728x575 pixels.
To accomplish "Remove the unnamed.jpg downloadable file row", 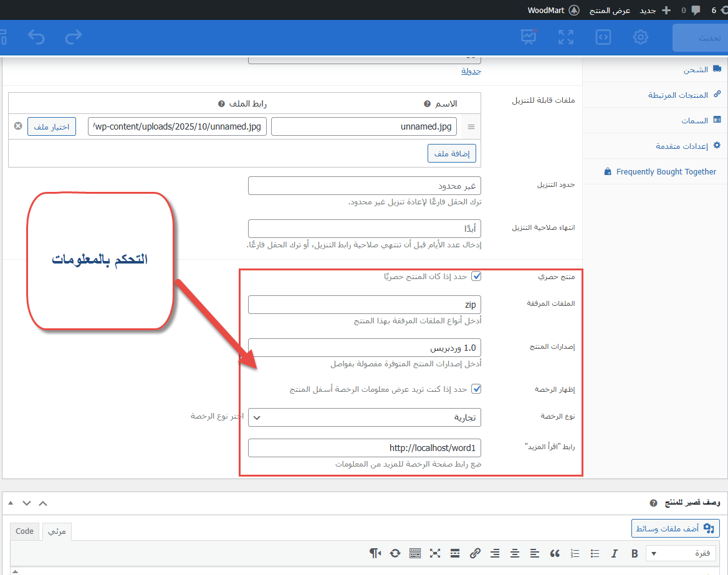I will click(x=18, y=126).
